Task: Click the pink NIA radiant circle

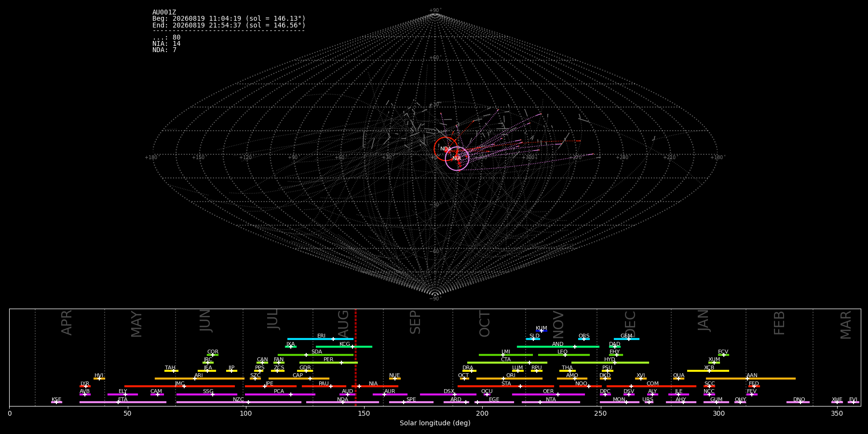Action: 457,159
